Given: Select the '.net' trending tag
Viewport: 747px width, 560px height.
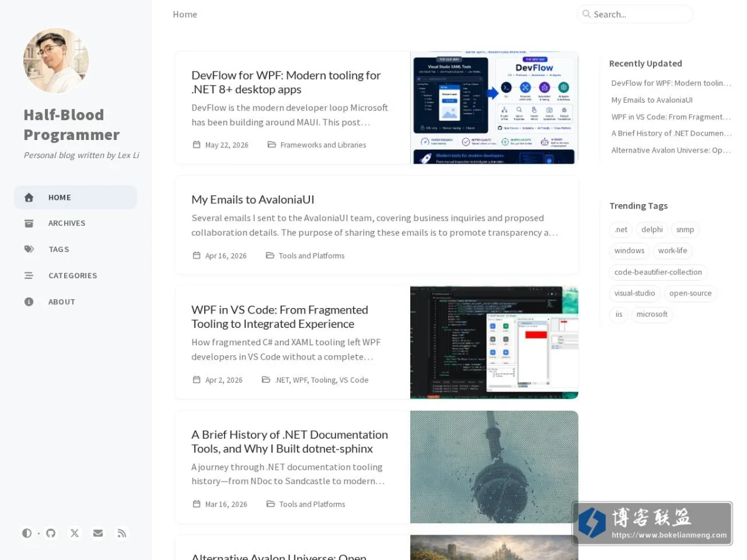Looking at the screenshot, I should pyautogui.click(x=621, y=230).
